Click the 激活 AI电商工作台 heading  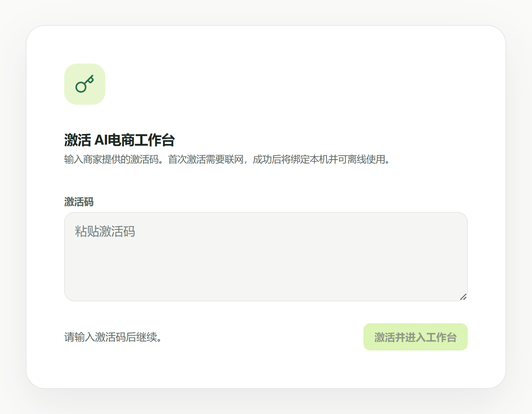[119, 140]
